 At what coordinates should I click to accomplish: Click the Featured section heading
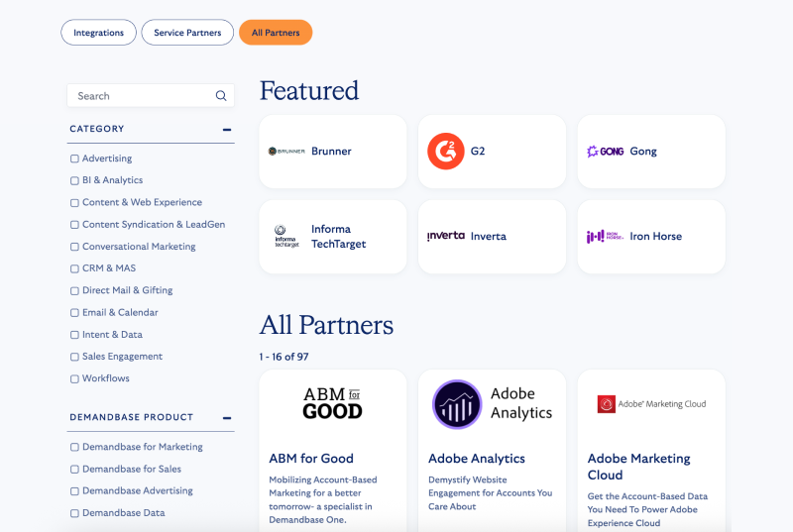[309, 91]
